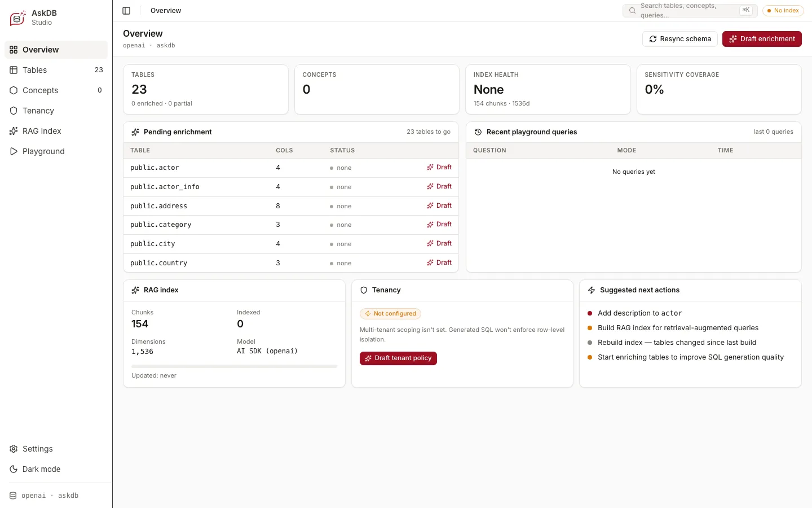Click 'Start enriching tables' suggestion
This screenshot has width=812, height=508.
[x=691, y=357]
